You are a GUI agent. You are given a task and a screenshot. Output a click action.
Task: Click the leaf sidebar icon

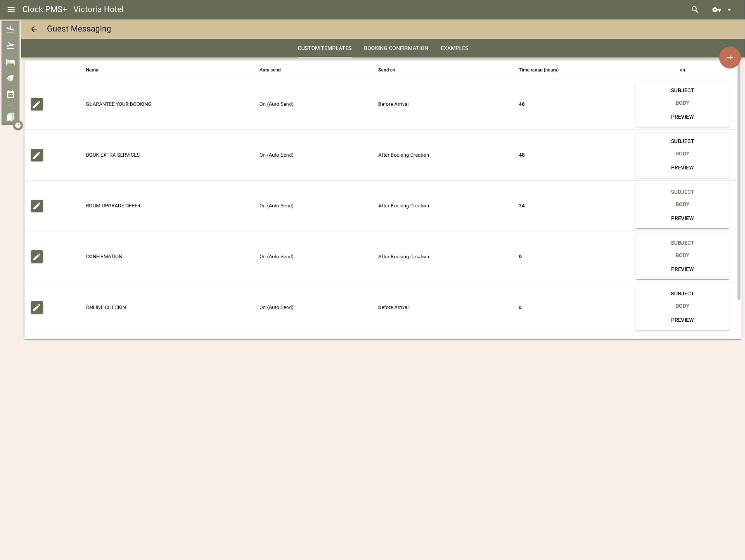pyautogui.click(x=10, y=78)
